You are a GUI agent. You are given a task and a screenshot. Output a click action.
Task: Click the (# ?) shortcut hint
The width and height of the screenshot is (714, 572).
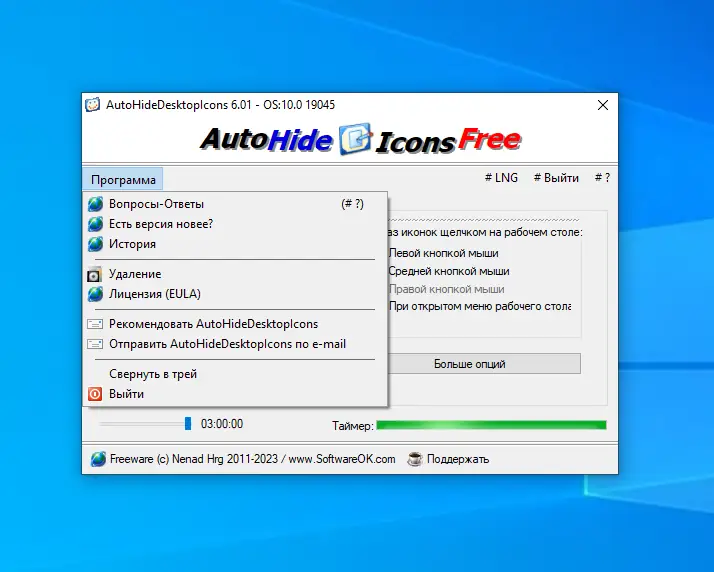click(x=352, y=204)
